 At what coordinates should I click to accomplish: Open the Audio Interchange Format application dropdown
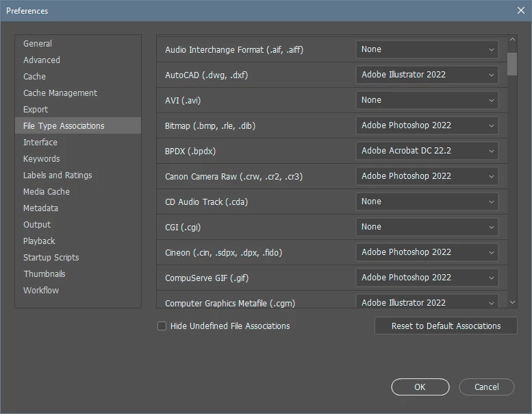coord(427,49)
